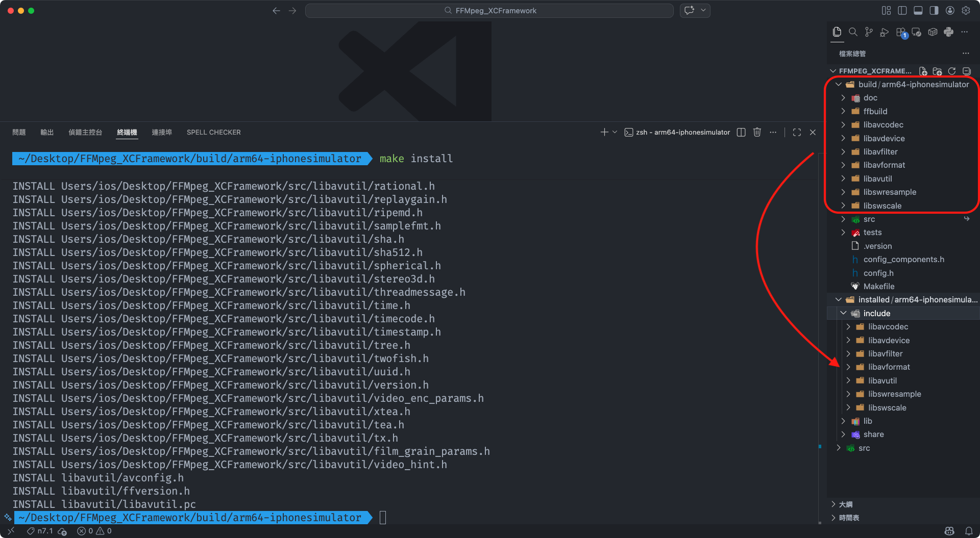Screen dimensions: 980x538
Task: Maximize the terminal panel size
Action: [797, 132]
